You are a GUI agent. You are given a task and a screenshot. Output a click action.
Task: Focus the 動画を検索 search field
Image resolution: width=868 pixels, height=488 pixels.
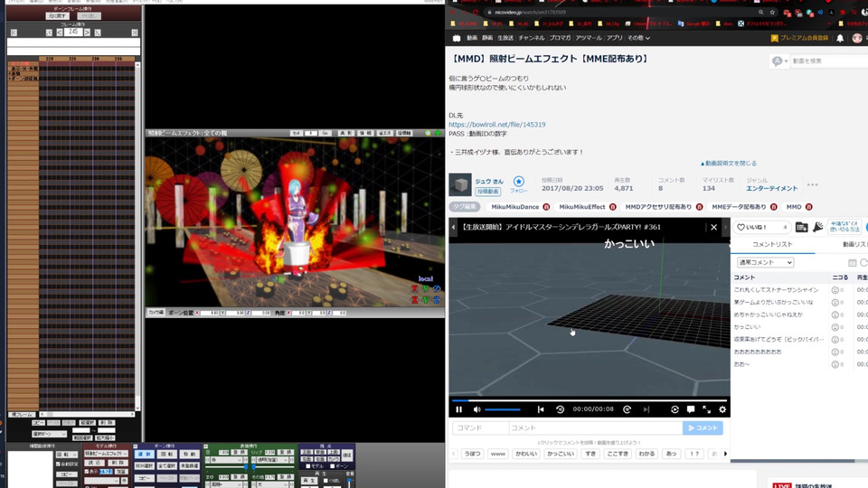[x=828, y=61]
